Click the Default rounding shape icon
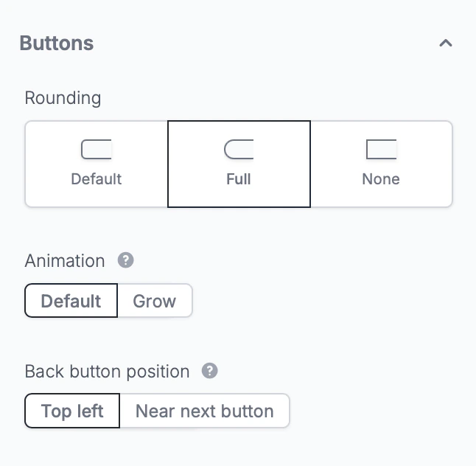The width and height of the screenshot is (476, 466). [x=96, y=150]
